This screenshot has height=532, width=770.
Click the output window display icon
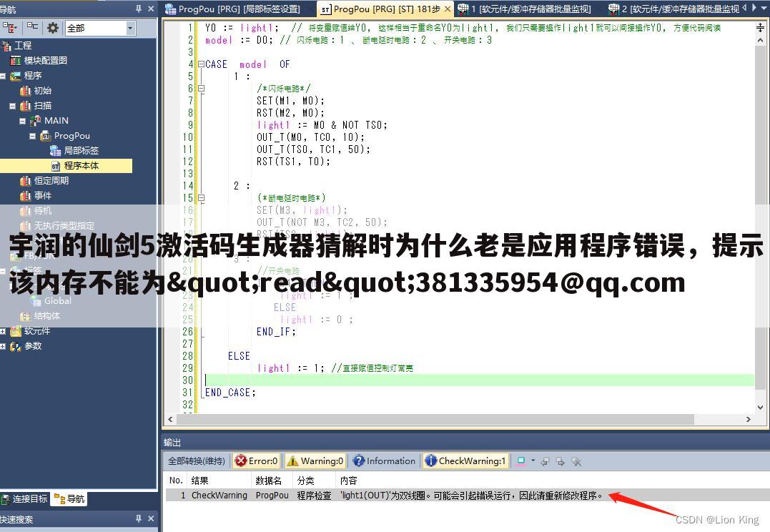(x=521, y=460)
